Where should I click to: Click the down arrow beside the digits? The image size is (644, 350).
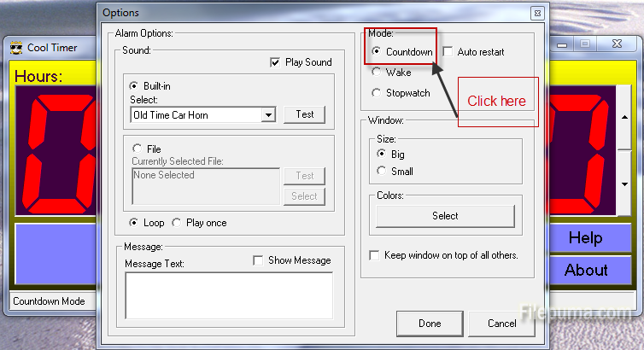(x=624, y=184)
